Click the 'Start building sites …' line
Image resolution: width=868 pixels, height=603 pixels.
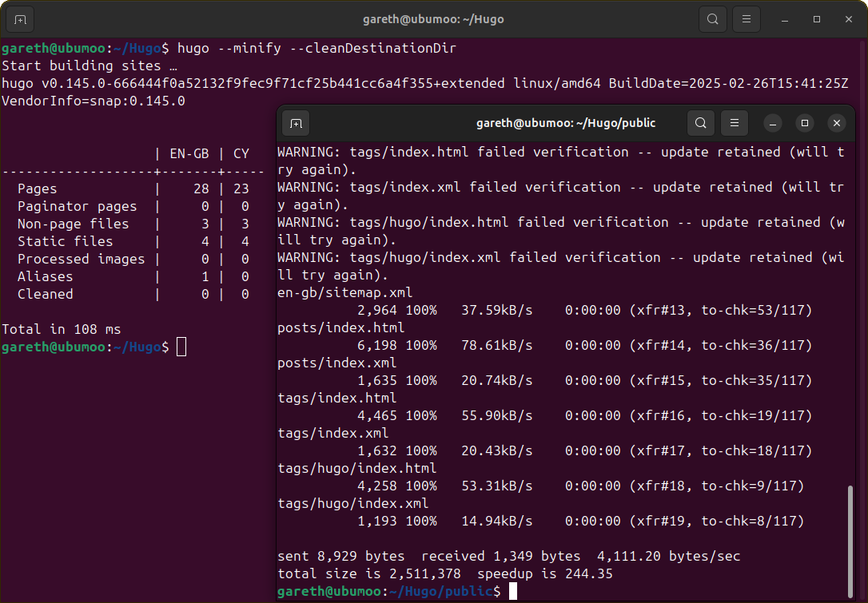point(90,65)
